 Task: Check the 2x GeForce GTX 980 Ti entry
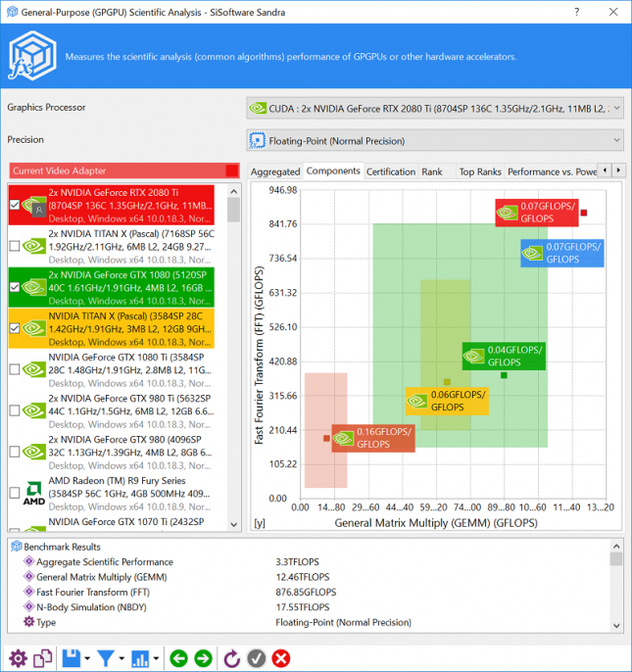point(15,410)
